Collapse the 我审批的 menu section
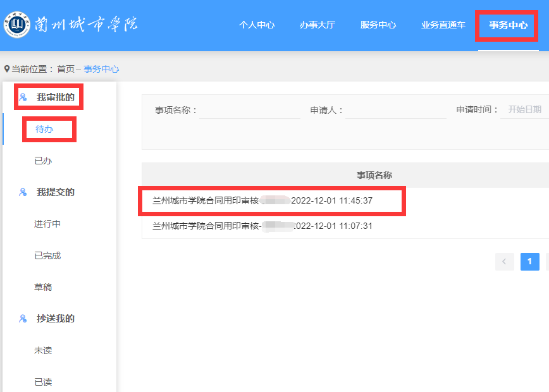 (x=55, y=97)
